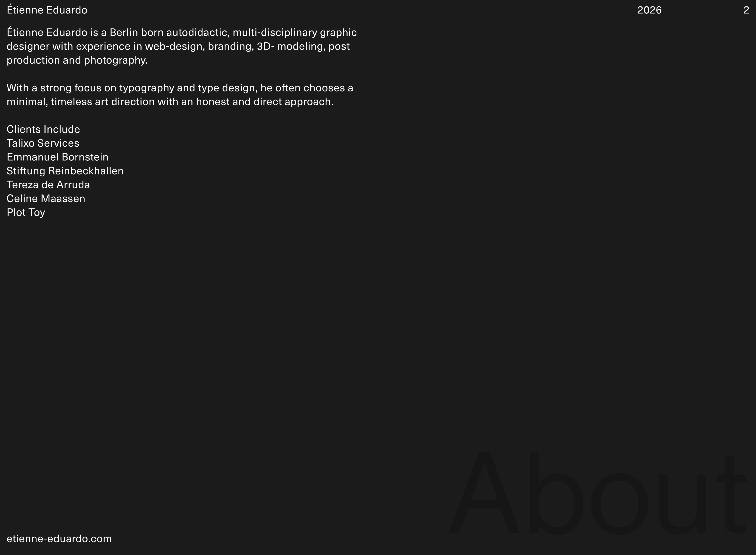
Task: Click the large About background title
Action: (x=597, y=492)
